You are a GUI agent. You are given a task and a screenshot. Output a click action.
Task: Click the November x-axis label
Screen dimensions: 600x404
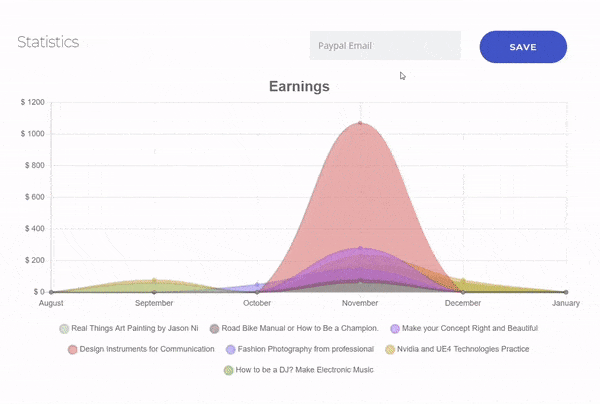(360, 303)
